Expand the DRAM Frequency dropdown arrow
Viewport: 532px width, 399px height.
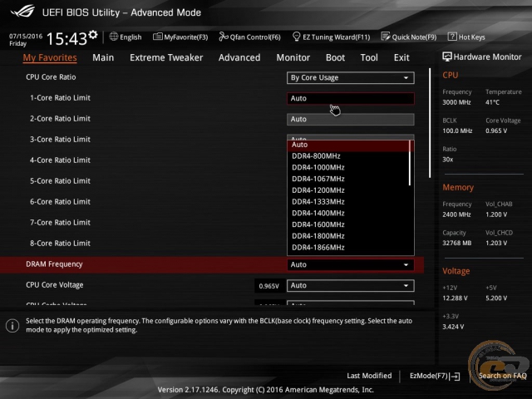(406, 264)
